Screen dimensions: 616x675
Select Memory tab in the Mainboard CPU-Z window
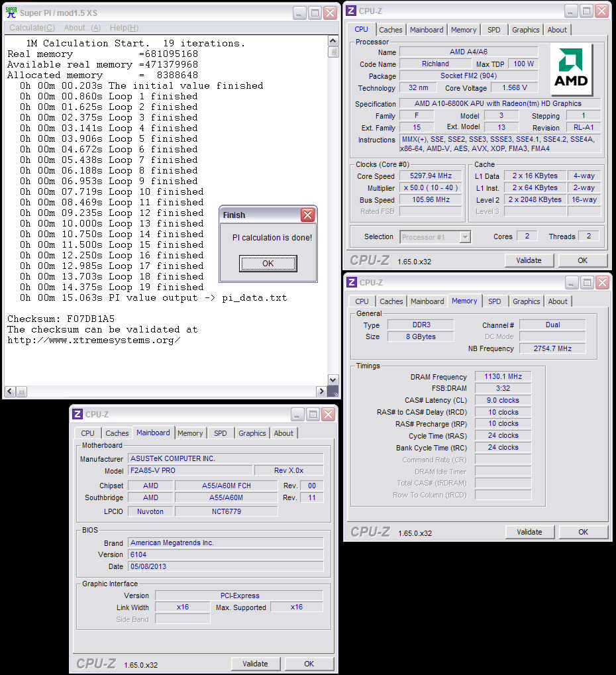190,433
